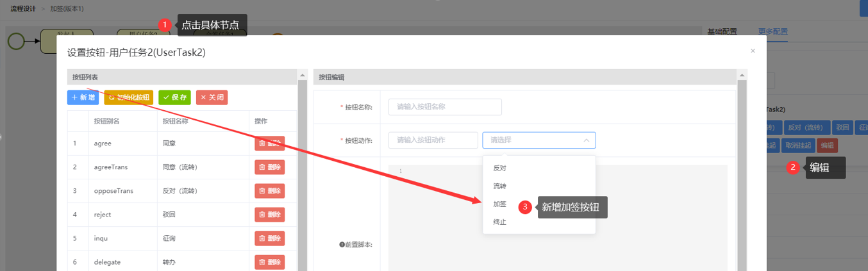Click the table cell 'agreeTrans'

pos(123,167)
